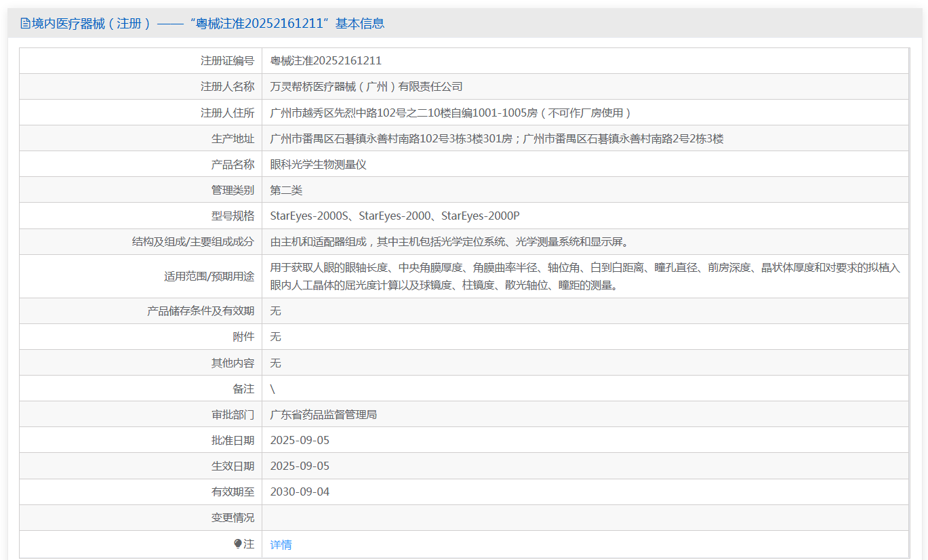Click the 附件 label
928x560 pixels.
pyautogui.click(x=243, y=336)
